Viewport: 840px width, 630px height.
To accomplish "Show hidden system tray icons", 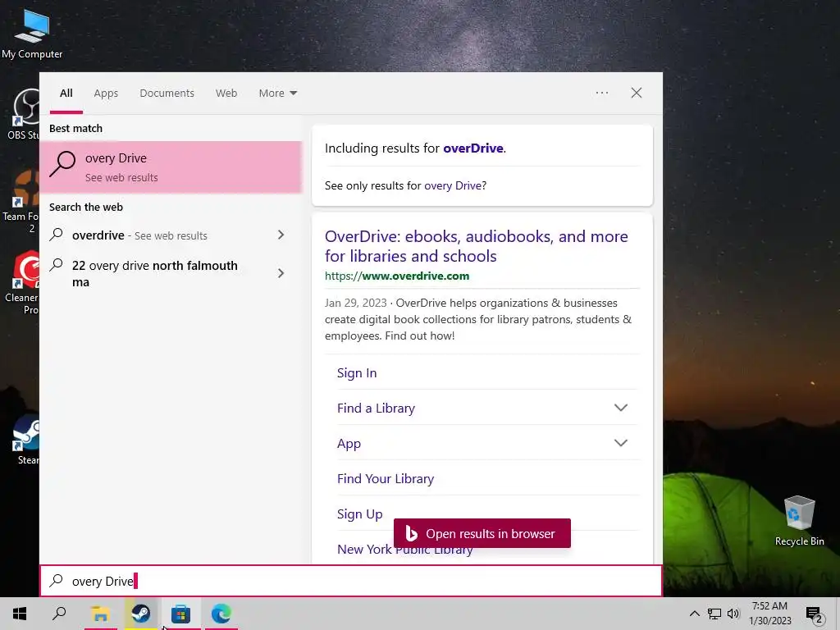I will [694, 614].
